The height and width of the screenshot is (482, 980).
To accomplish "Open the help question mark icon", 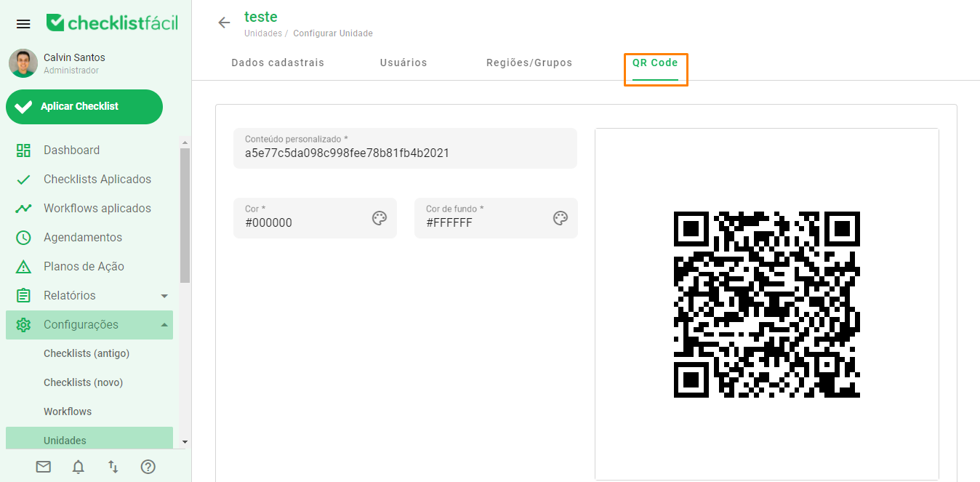I will (148, 467).
